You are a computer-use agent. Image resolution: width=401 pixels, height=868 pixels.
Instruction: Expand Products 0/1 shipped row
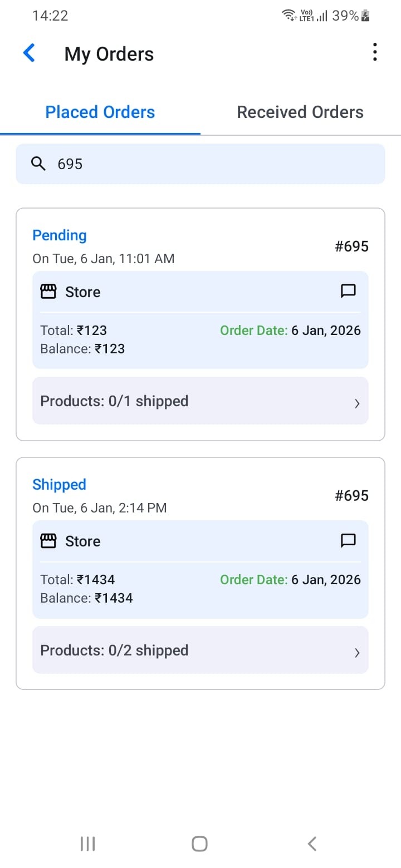200,401
